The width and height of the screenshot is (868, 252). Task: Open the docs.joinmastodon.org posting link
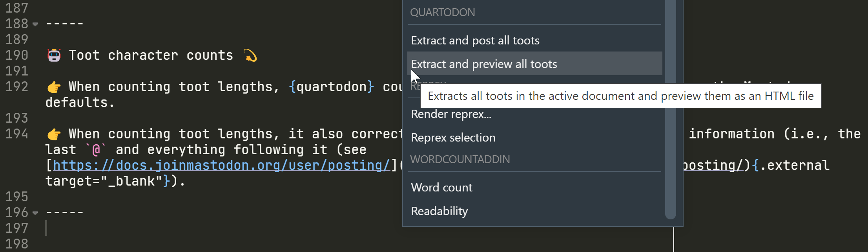[220, 165]
